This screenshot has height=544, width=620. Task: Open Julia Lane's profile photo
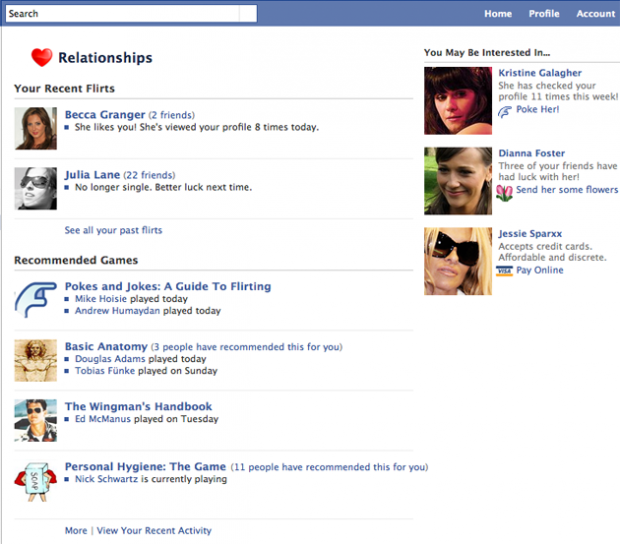[36, 188]
